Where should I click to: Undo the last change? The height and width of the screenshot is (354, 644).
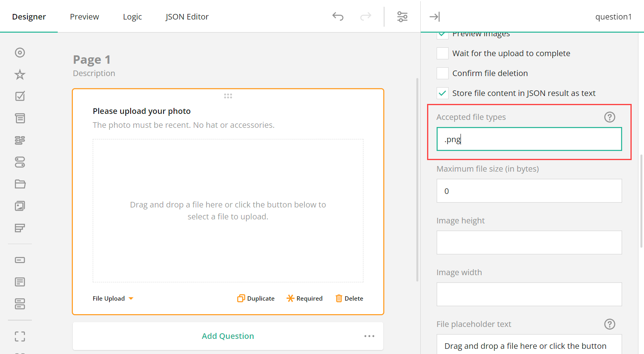click(x=338, y=16)
